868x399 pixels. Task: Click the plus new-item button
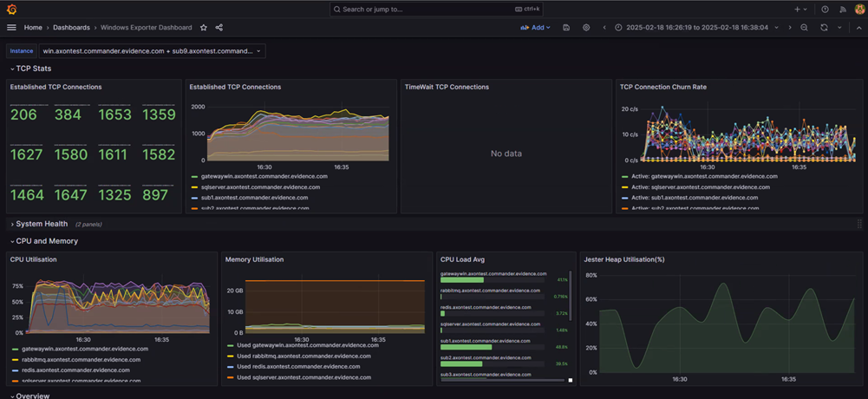(x=801, y=9)
